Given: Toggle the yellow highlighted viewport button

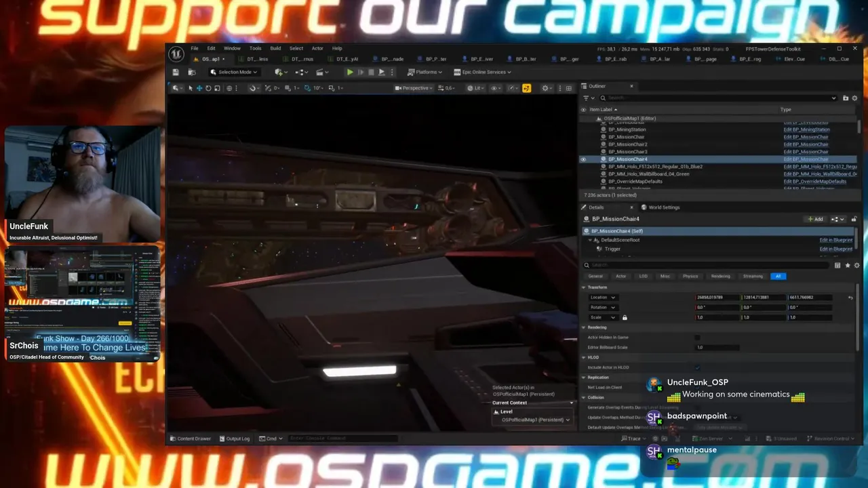Looking at the screenshot, I should pyautogui.click(x=526, y=88).
